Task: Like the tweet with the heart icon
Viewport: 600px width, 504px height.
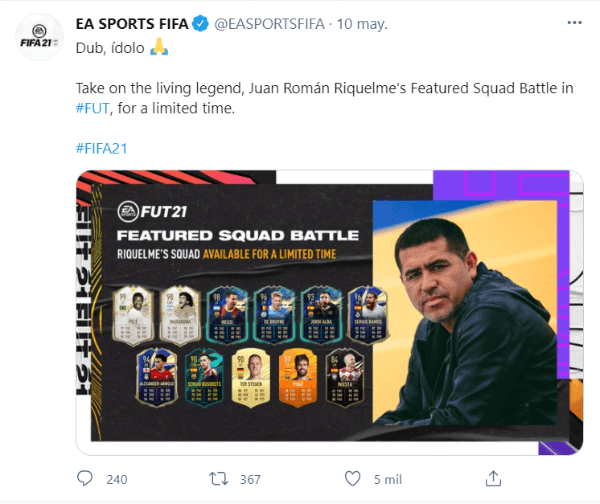Action: [351, 479]
